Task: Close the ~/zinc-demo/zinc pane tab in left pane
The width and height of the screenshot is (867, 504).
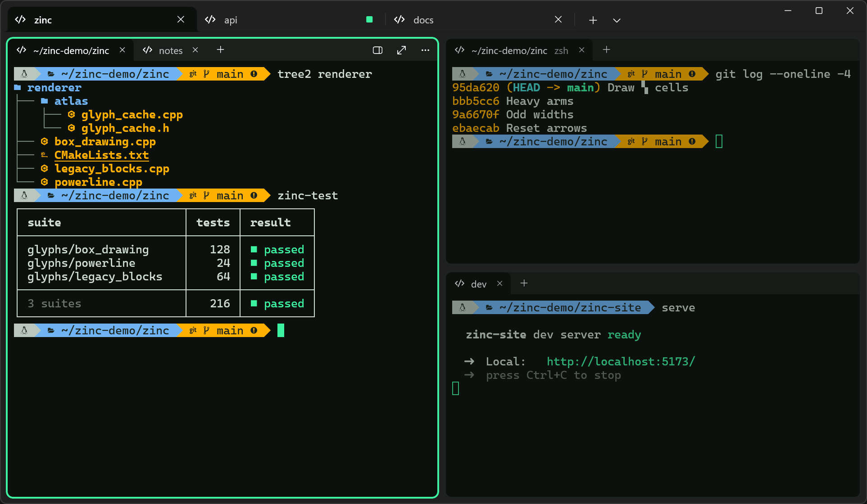Action: pos(123,50)
